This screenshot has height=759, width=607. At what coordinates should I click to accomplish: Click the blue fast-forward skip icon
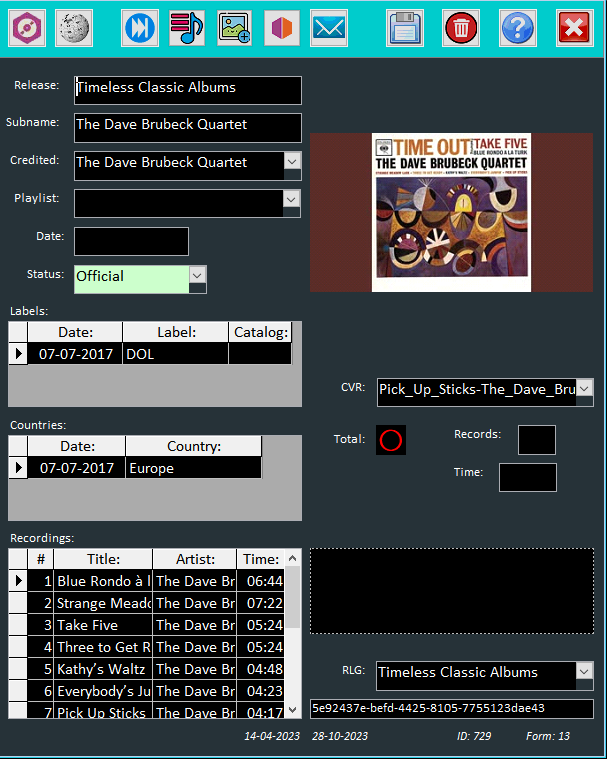(x=140, y=28)
